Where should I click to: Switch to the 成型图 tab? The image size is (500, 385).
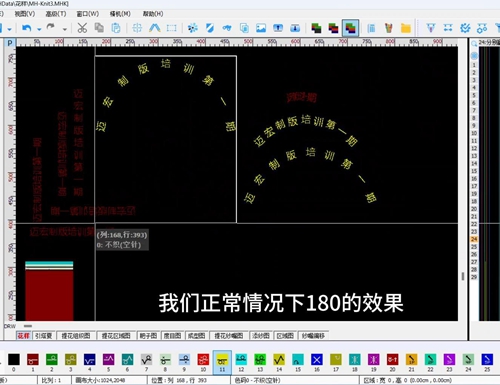pyautogui.click(x=196, y=336)
